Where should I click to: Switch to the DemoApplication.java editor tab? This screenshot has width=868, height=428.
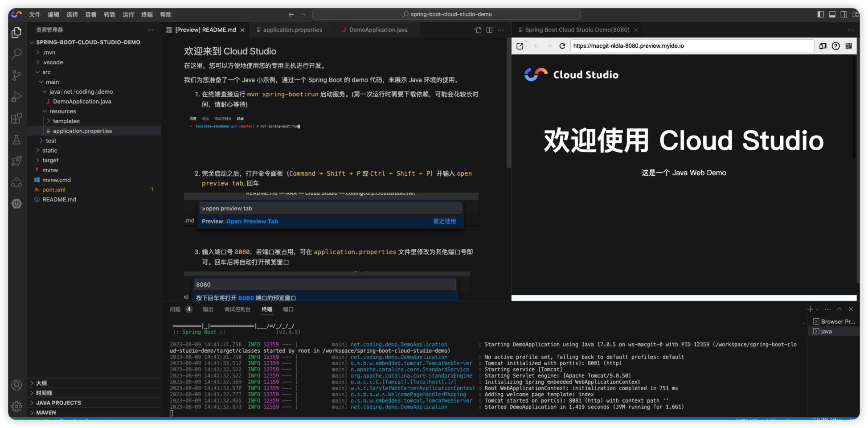tap(378, 30)
